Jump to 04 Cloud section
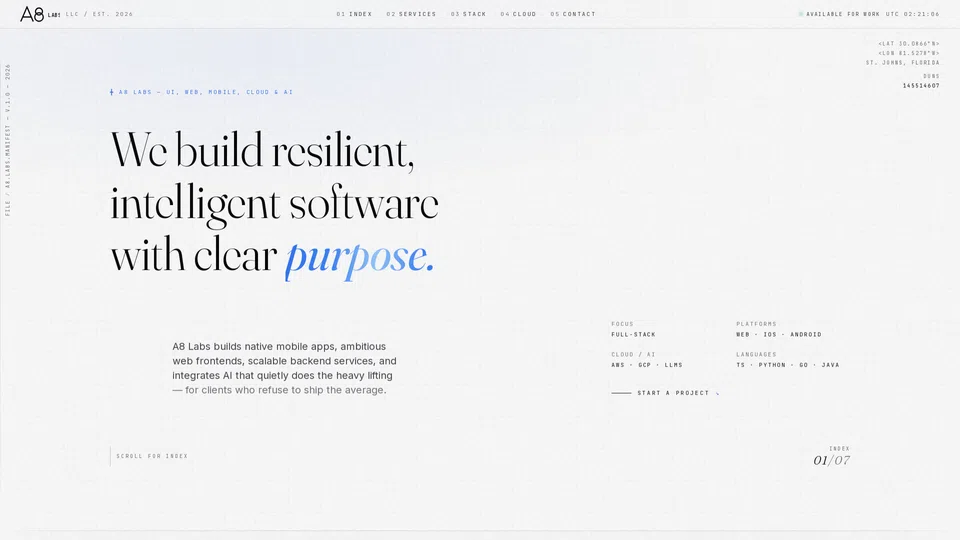The width and height of the screenshot is (960, 540). 518,14
